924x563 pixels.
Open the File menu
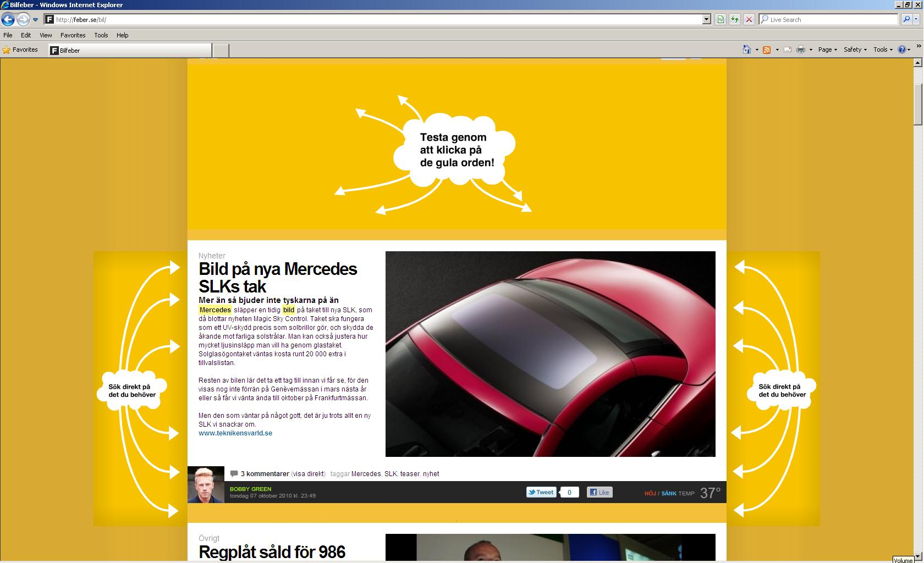tap(8, 35)
